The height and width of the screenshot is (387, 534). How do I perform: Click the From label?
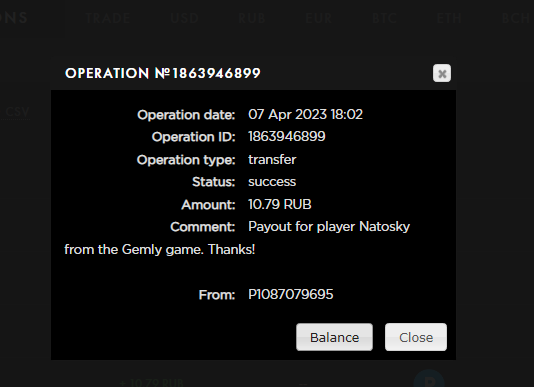[217, 295]
